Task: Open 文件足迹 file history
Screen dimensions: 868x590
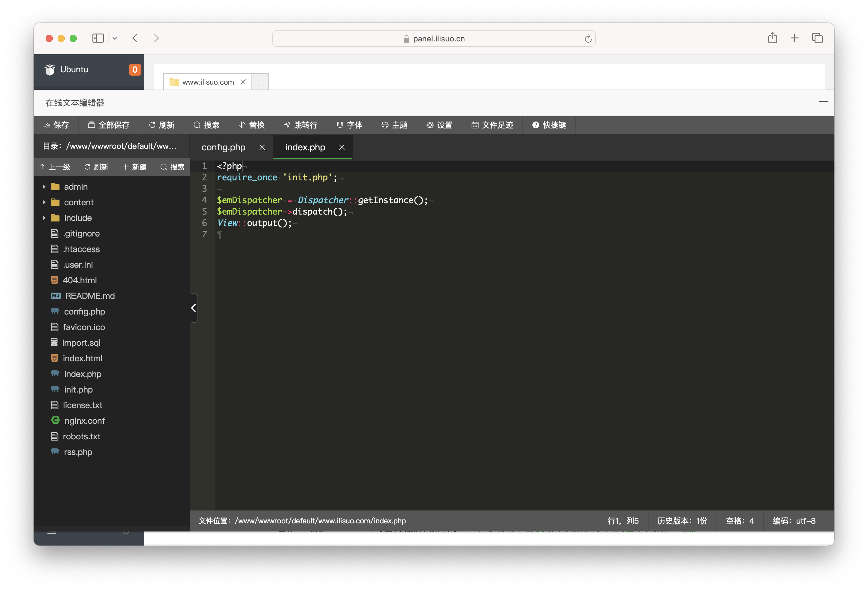Action: click(x=492, y=125)
